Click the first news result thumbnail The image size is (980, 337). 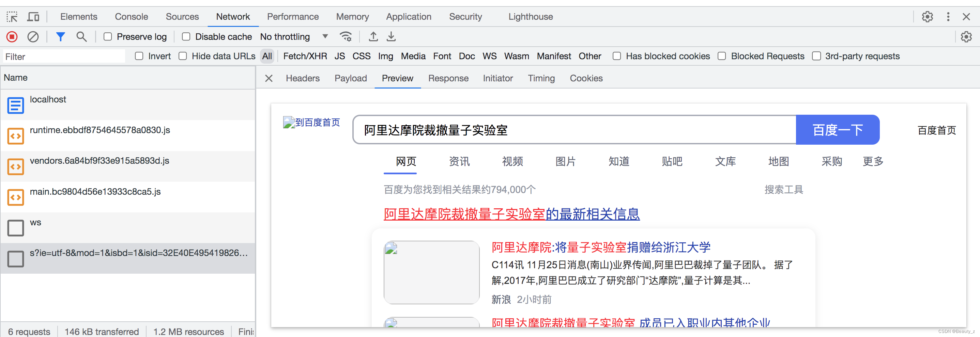click(x=431, y=272)
